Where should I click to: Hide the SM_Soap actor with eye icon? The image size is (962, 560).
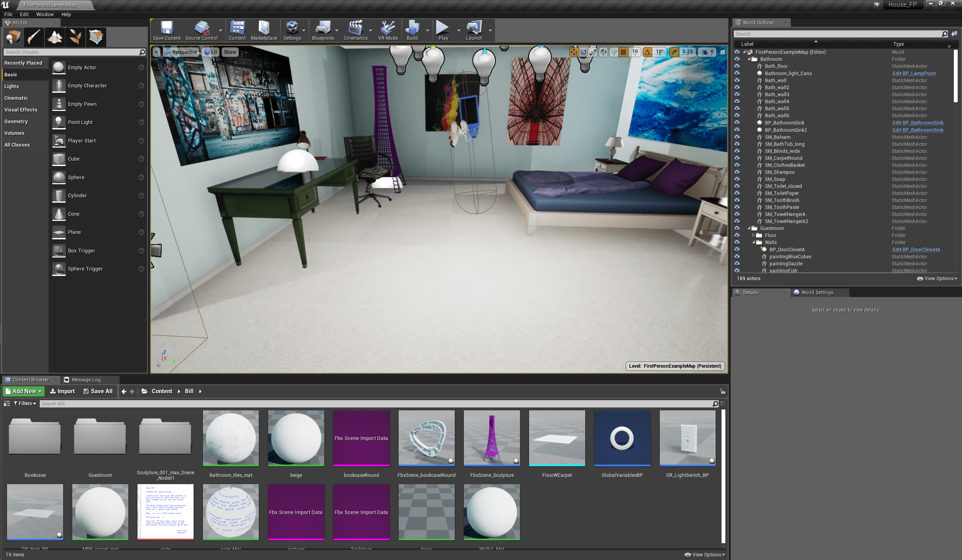[737, 179]
